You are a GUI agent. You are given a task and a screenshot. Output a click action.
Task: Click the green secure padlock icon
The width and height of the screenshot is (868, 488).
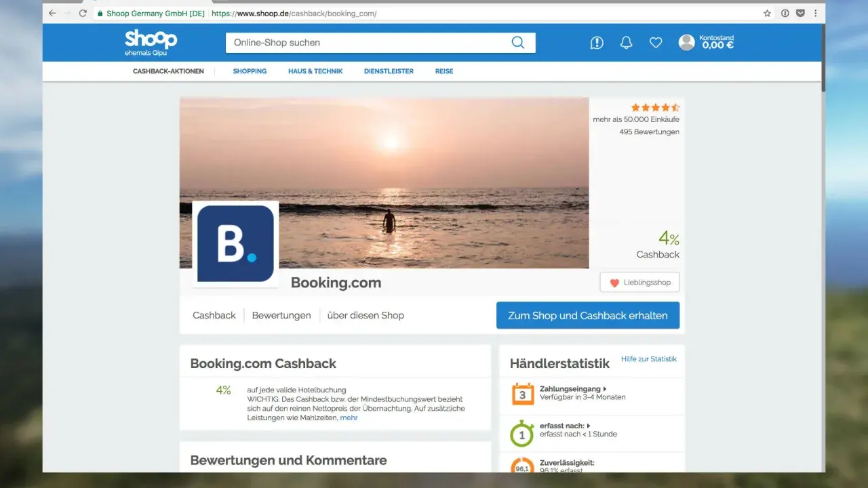pos(100,13)
